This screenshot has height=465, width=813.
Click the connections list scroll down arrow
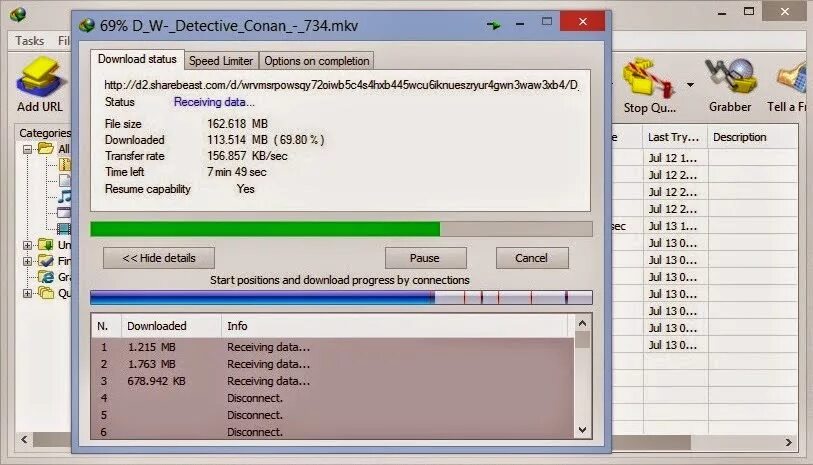(582, 430)
